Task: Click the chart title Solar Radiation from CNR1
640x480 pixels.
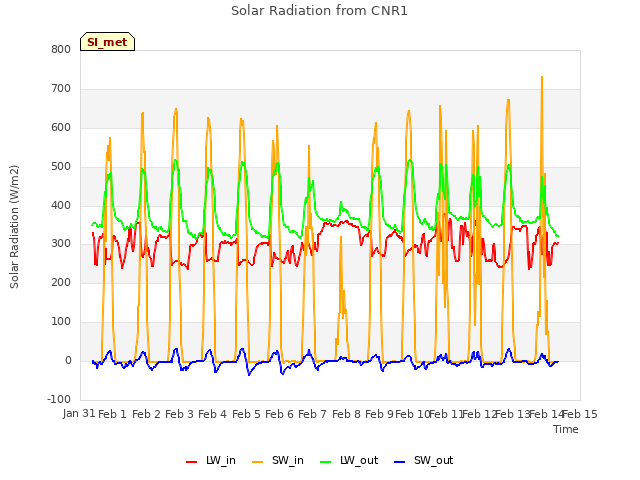Action: (x=319, y=11)
